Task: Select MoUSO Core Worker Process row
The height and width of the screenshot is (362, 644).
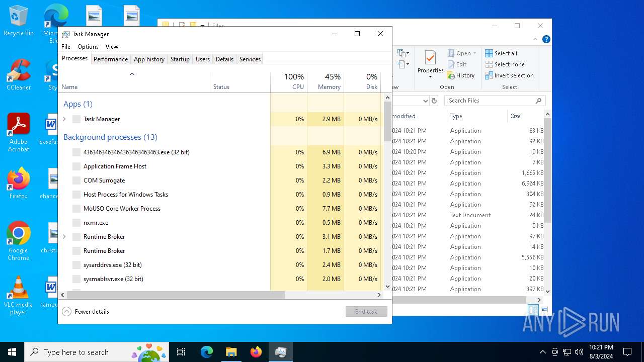Action: click(x=220, y=208)
